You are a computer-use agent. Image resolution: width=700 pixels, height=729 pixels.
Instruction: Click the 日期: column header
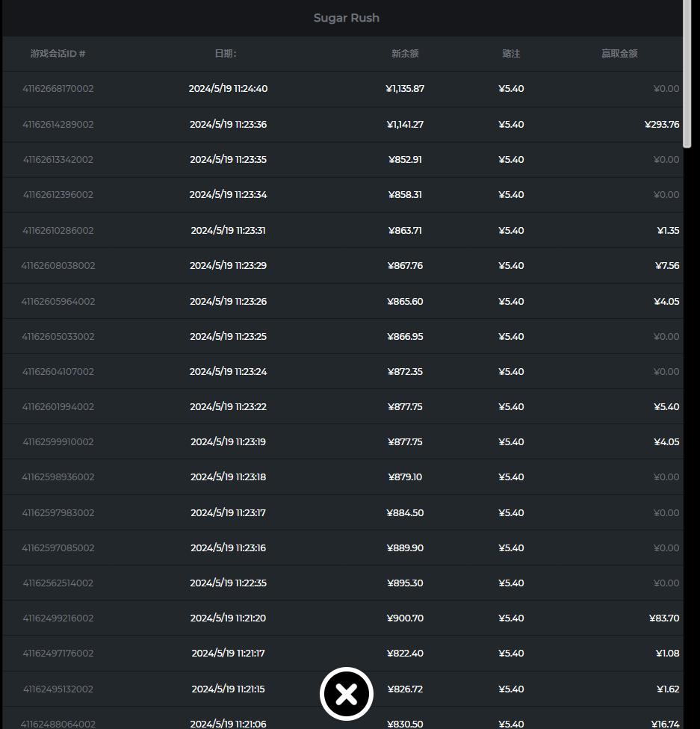click(x=226, y=54)
